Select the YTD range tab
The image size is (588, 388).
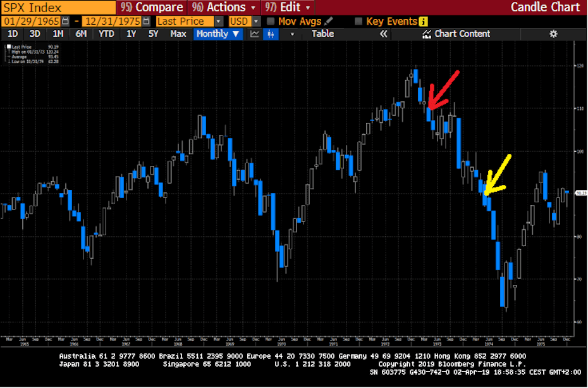pyautogui.click(x=106, y=34)
